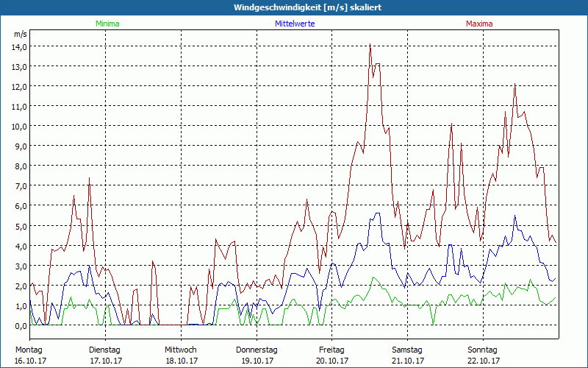Select the 14,0 y-axis label
Viewport: 588px width, 368px height.
coord(18,46)
